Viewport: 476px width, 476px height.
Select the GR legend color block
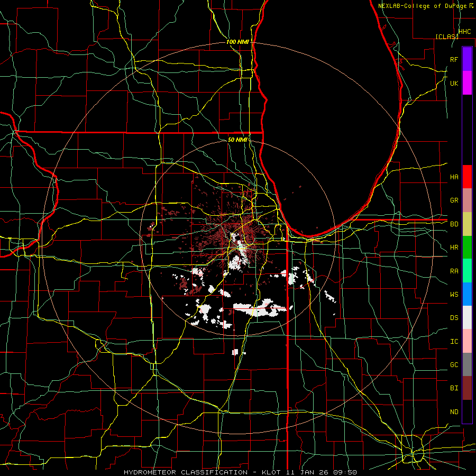[467, 200]
